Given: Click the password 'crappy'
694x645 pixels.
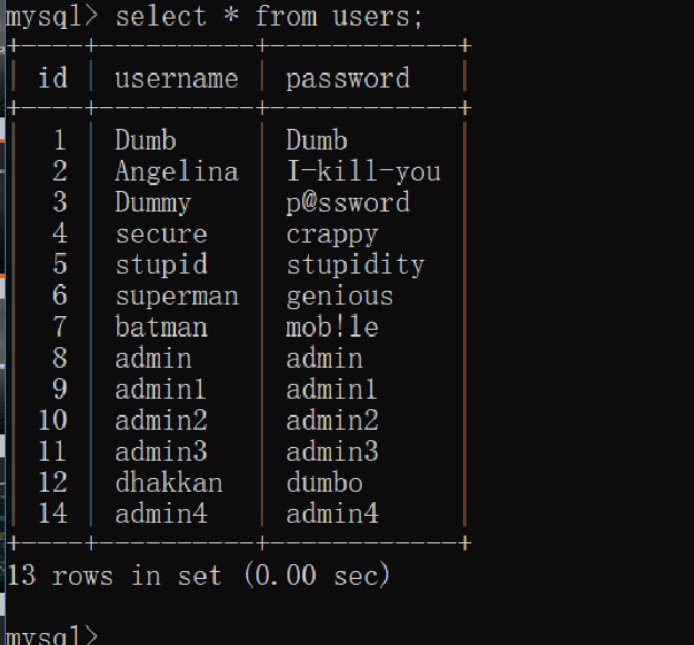Looking at the screenshot, I should [332, 234].
